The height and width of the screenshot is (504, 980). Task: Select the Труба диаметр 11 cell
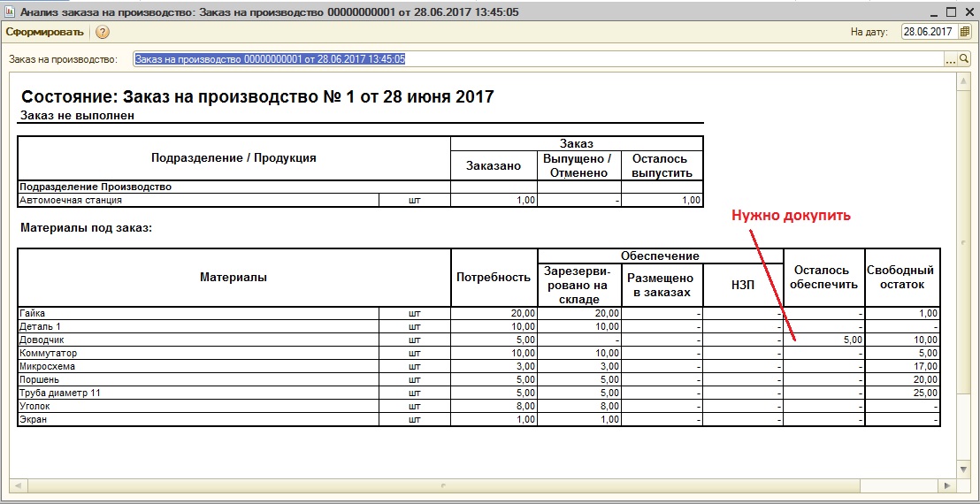tap(198, 393)
